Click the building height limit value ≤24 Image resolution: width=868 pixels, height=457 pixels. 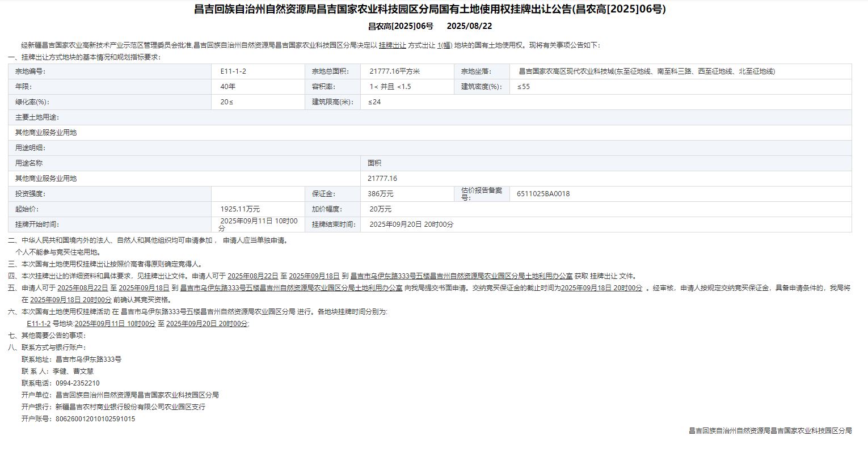(x=374, y=102)
